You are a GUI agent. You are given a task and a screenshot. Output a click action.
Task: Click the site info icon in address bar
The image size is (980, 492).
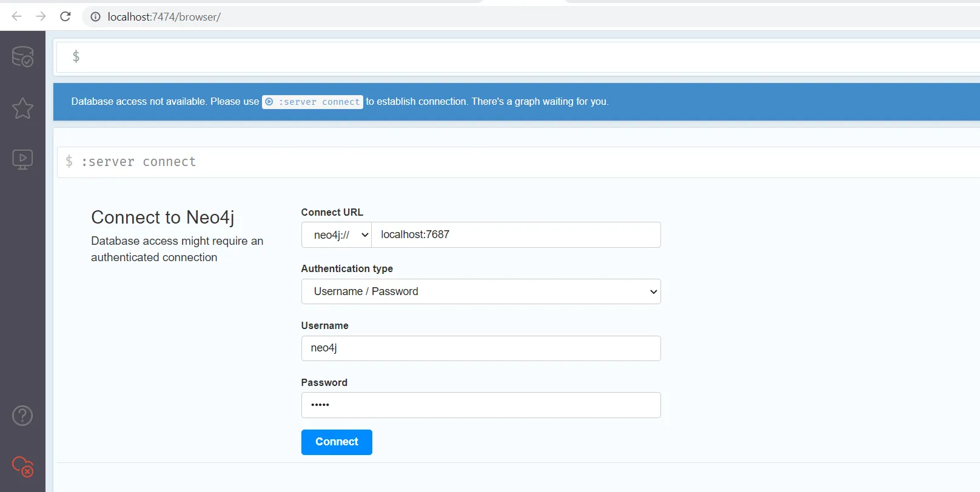point(95,17)
